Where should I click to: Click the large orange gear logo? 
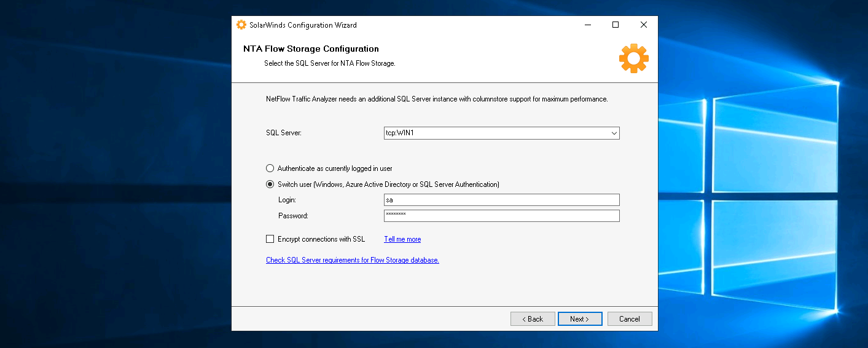633,59
